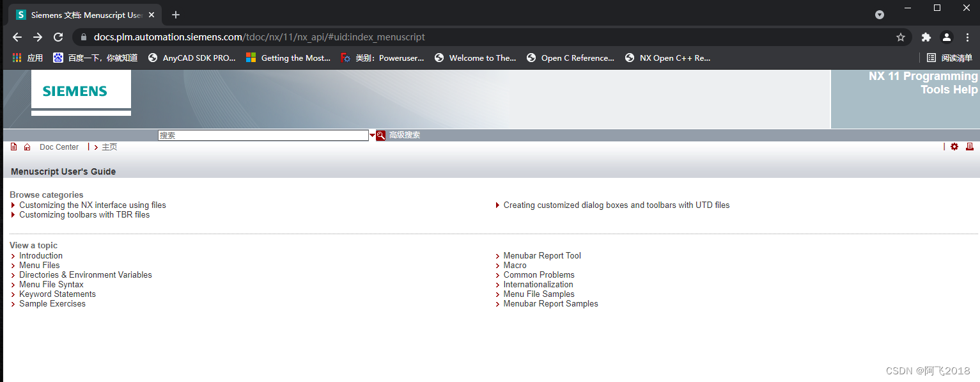The height and width of the screenshot is (382, 980).
Task: Click the padlock site info icon
Action: tap(83, 37)
